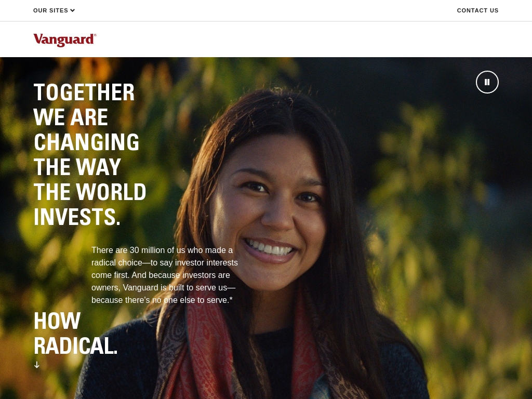The image size is (532, 399).
Task: Select the HOW RADICAL. scroll prompt
Action: 76,339
